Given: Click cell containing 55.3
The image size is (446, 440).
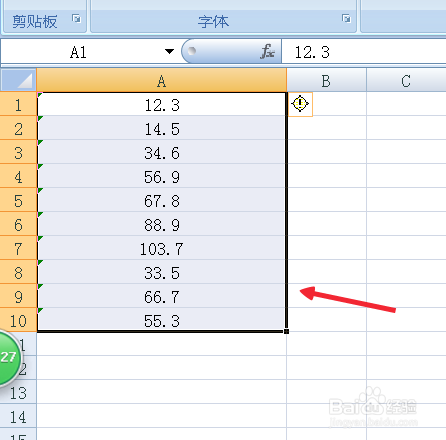Looking at the screenshot, I should (162, 320).
